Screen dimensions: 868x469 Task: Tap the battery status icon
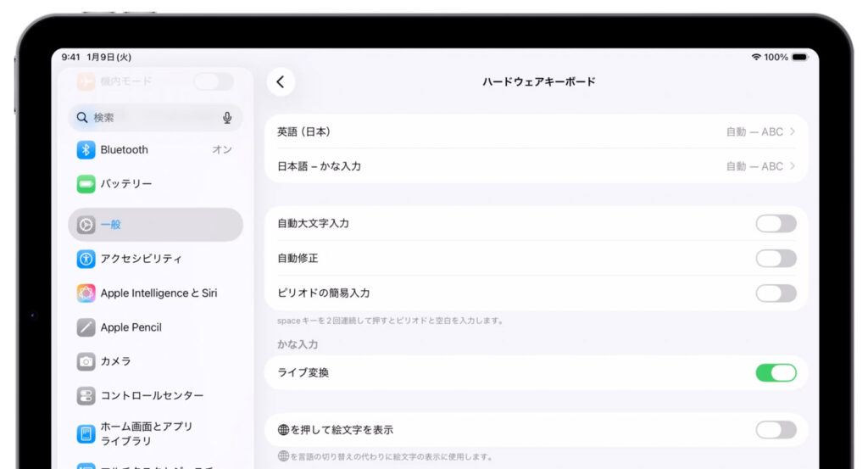coord(800,57)
